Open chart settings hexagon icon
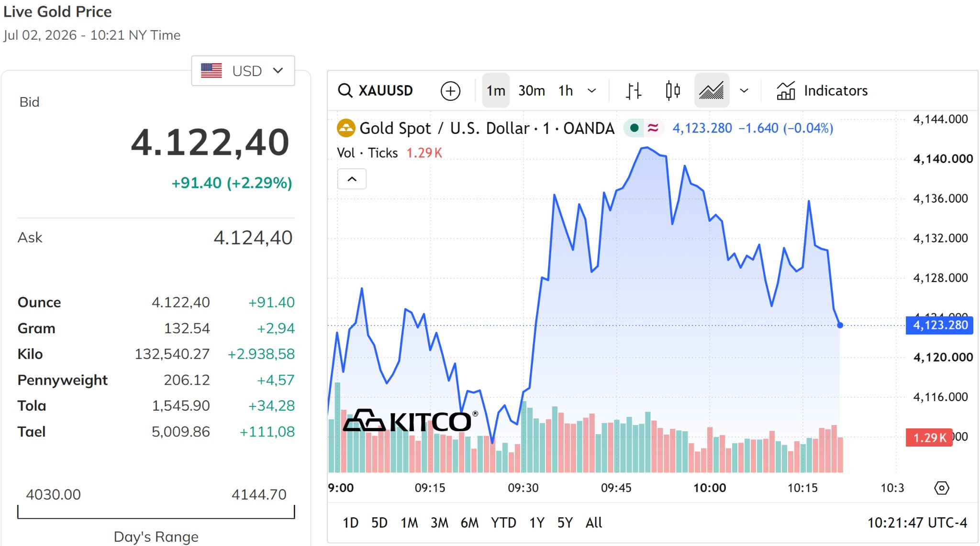This screenshot has height=546, width=980. 941,488
